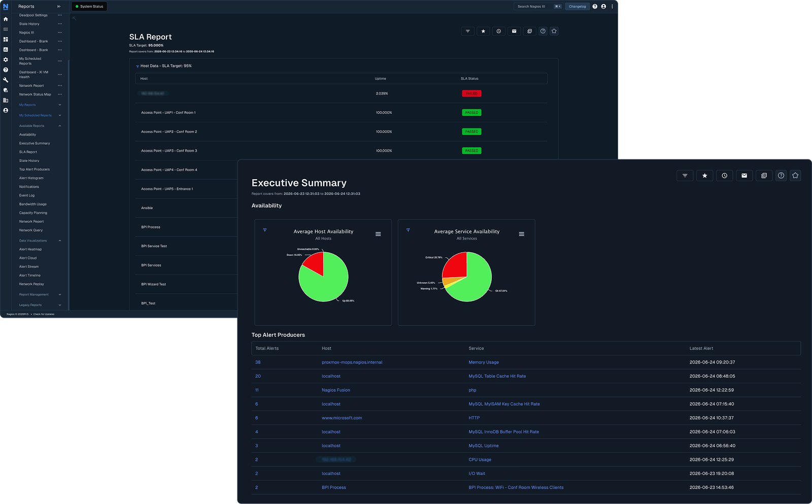The width and height of the screenshot is (812, 504).
Task: Click the email icon on the Executive Summary toolbar
Action: pyautogui.click(x=744, y=176)
